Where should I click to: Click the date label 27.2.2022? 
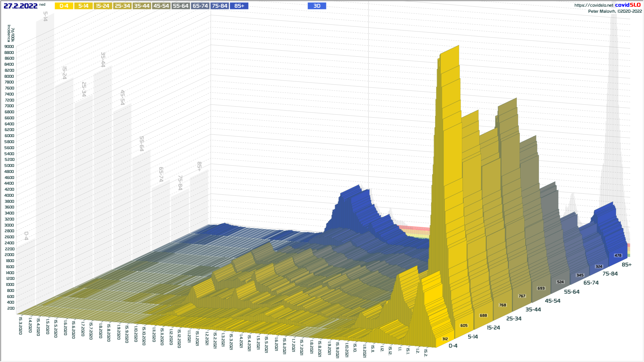pyautogui.click(x=20, y=6)
